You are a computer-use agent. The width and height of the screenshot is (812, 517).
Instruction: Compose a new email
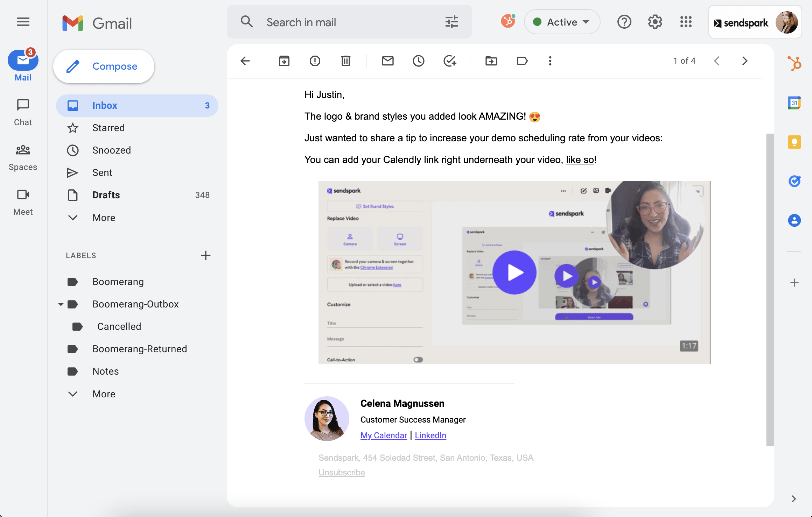point(104,66)
